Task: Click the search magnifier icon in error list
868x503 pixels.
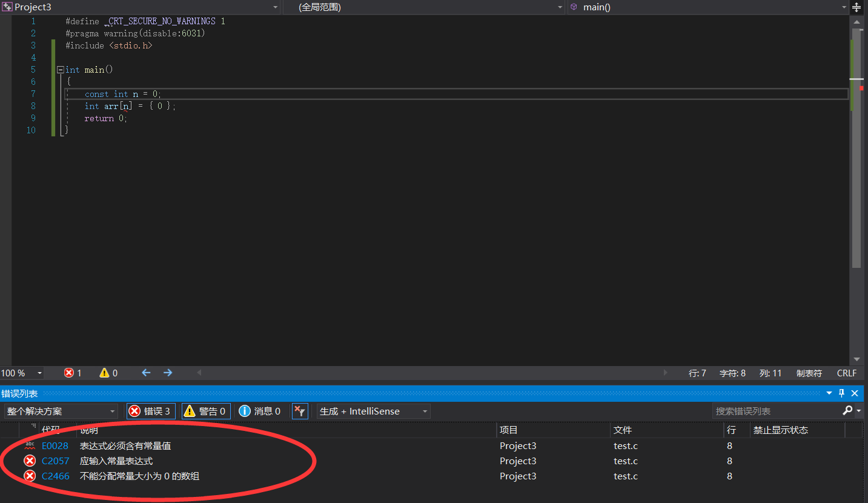Action: coord(847,411)
